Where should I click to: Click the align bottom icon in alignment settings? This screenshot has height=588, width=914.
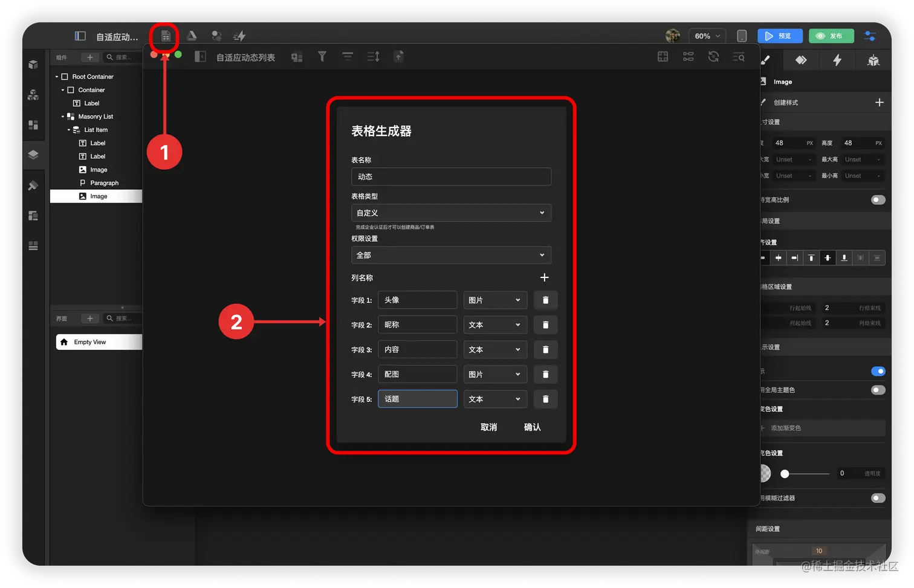[x=844, y=258]
